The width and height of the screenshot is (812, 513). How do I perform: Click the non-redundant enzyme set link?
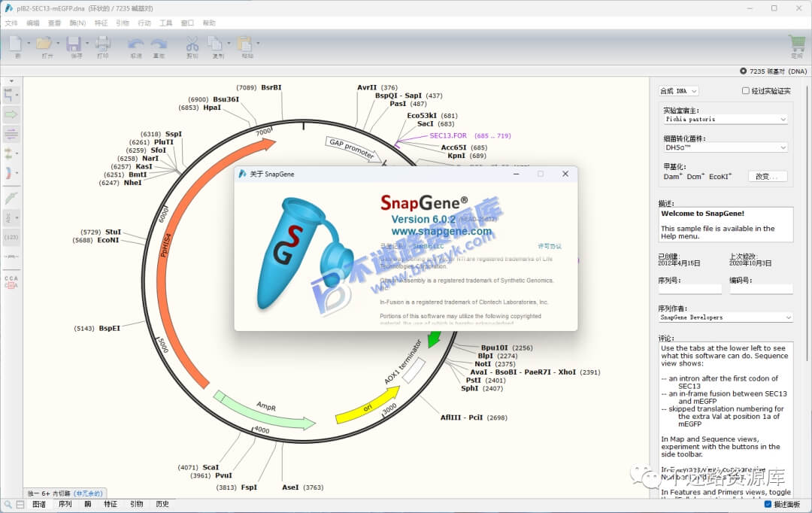(x=87, y=494)
